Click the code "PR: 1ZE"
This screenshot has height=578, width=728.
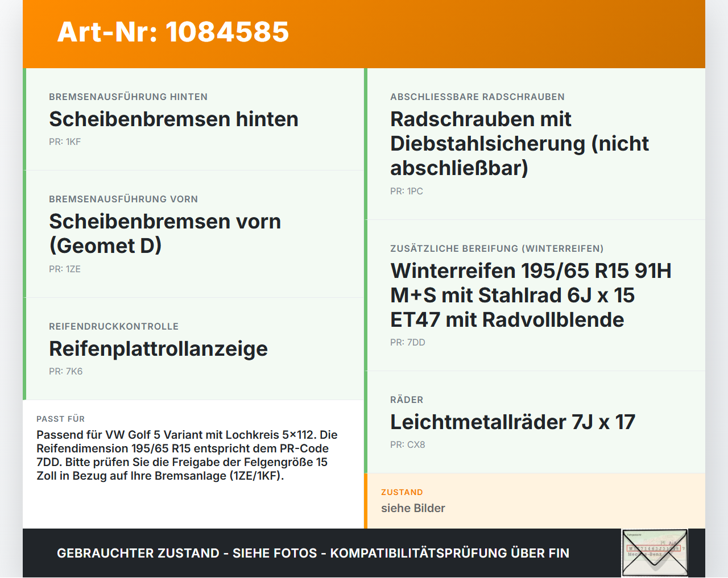65,269
